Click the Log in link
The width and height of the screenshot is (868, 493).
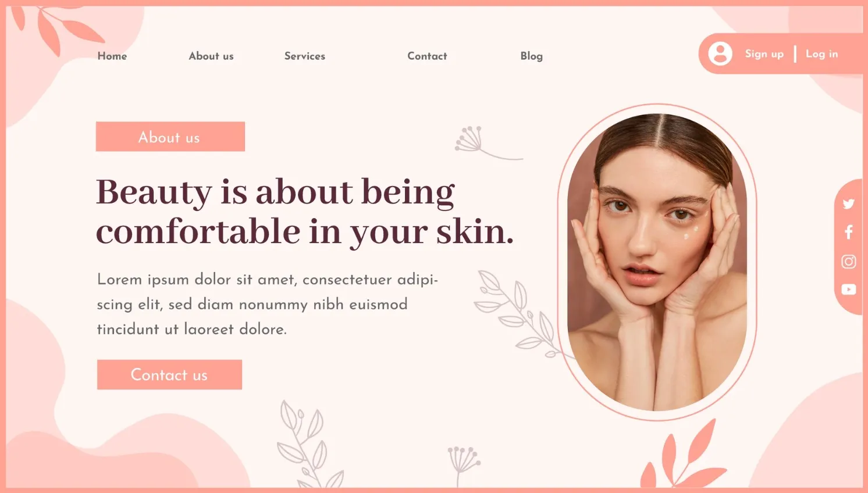(822, 54)
